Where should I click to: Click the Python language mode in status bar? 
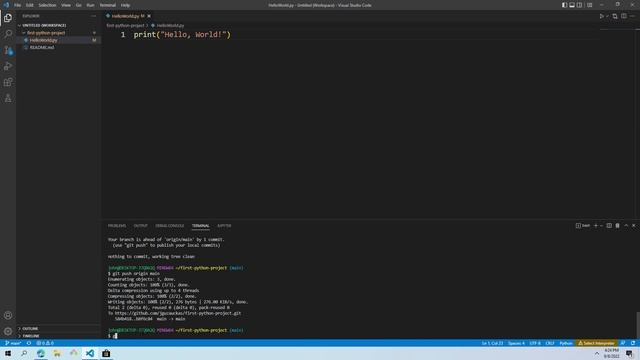pyautogui.click(x=566, y=343)
